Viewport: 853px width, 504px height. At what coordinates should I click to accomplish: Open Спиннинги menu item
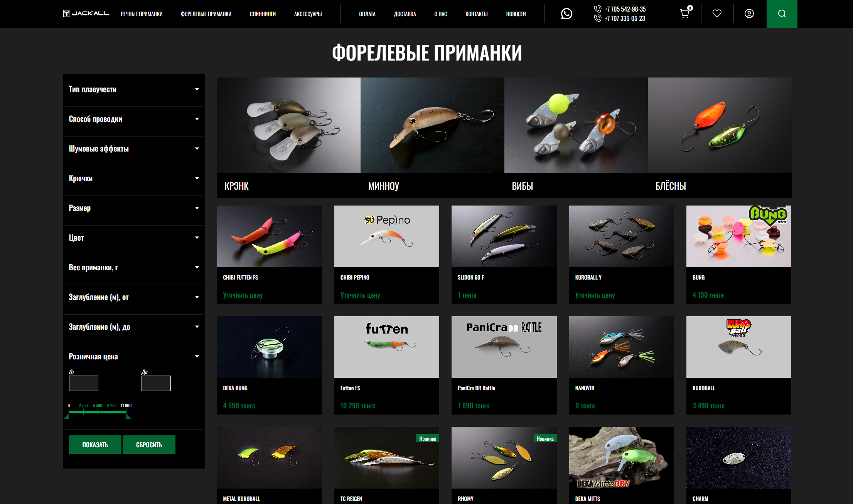pos(263,14)
